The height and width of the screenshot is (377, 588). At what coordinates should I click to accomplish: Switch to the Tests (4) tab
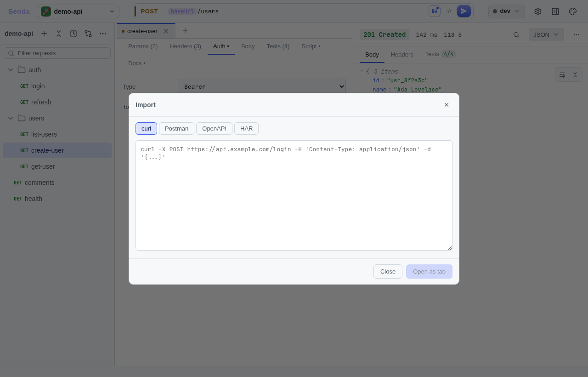pos(278,46)
